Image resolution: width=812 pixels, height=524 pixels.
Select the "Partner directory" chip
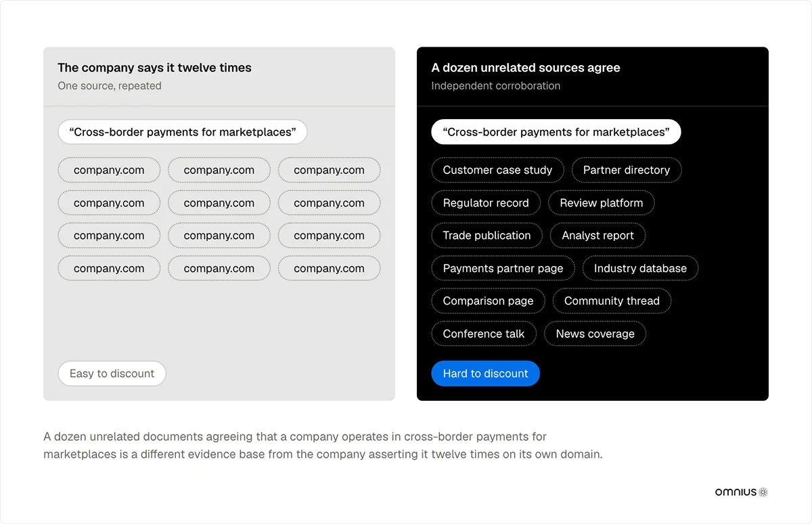coord(627,170)
